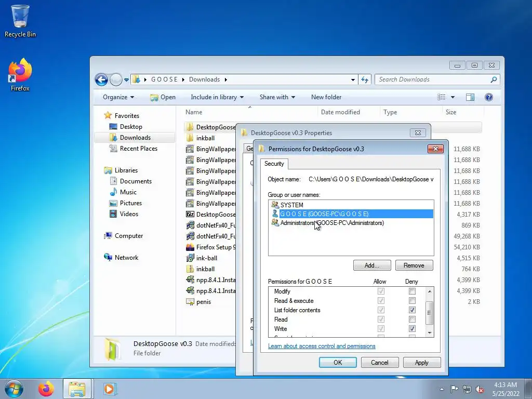
Task: Open the Share with dropdown
Action: (x=277, y=97)
